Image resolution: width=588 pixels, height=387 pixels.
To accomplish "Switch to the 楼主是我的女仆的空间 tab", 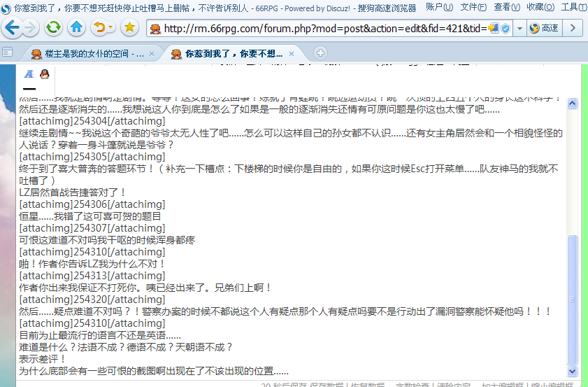I will click(90, 54).
